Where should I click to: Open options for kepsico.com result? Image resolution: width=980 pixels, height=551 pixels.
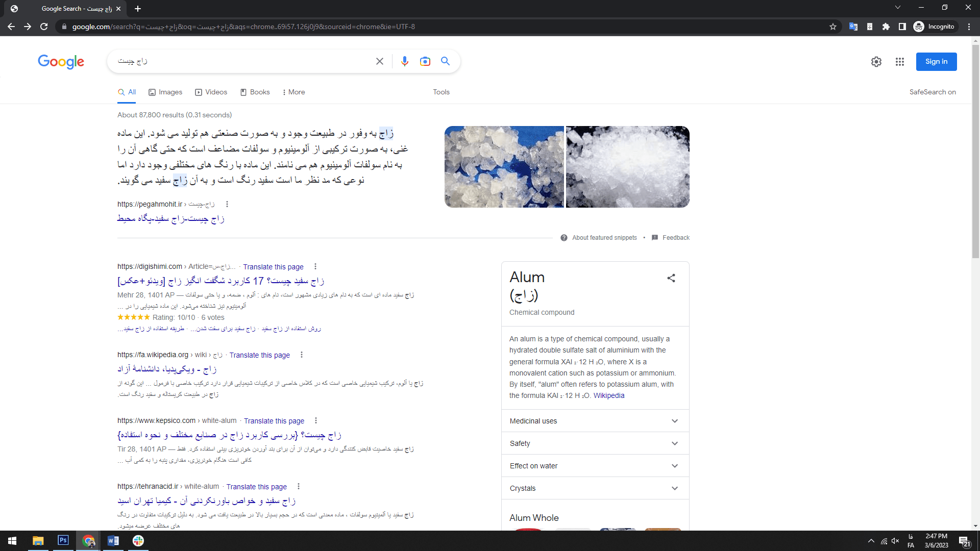(316, 420)
